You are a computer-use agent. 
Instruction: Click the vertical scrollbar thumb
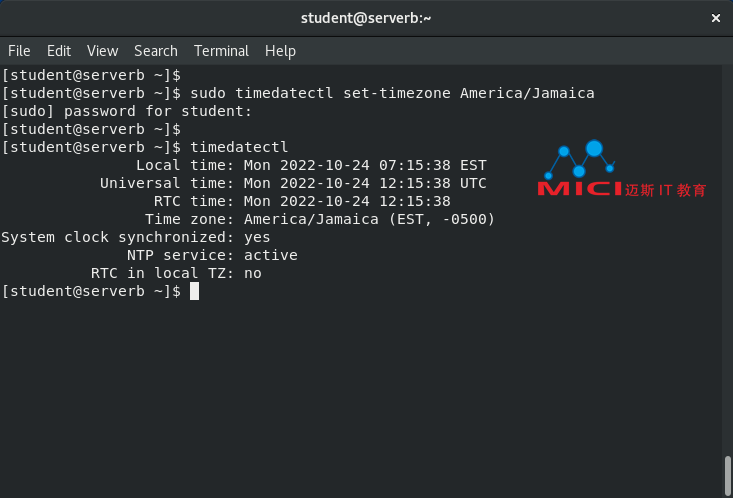click(x=727, y=475)
